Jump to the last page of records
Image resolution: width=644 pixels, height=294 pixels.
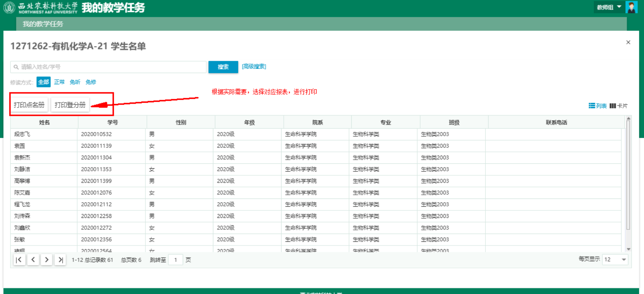[x=60, y=260]
